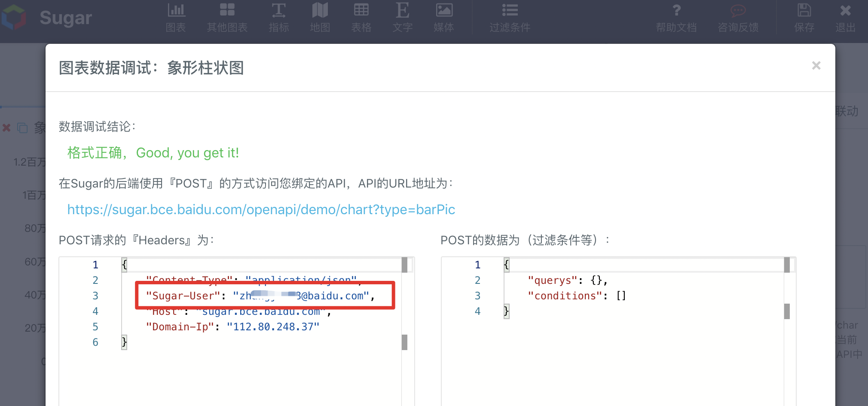Image resolution: width=868 pixels, height=406 pixels.
Task: Open the barPic API URL link
Action: (261, 209)
